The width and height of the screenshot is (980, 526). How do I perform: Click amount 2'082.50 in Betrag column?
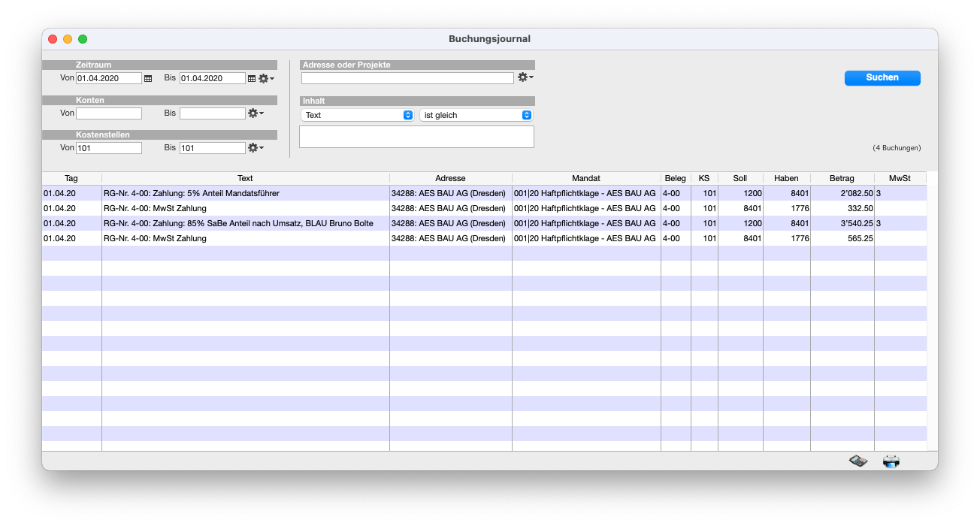pos(855,193)
